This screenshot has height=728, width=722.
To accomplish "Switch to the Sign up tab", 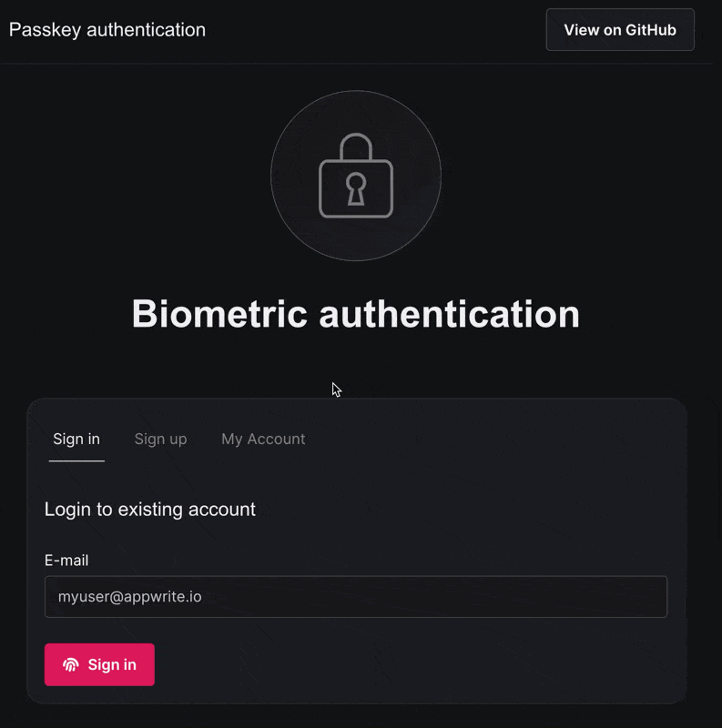I will [161, 440].
